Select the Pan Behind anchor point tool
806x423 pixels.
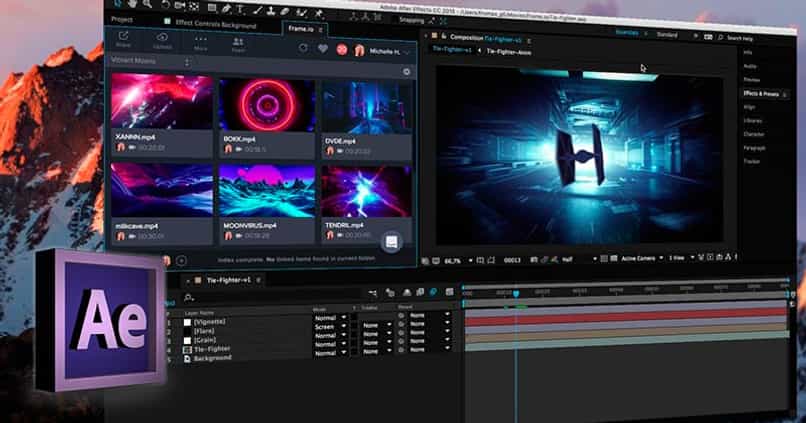(194, 6)
